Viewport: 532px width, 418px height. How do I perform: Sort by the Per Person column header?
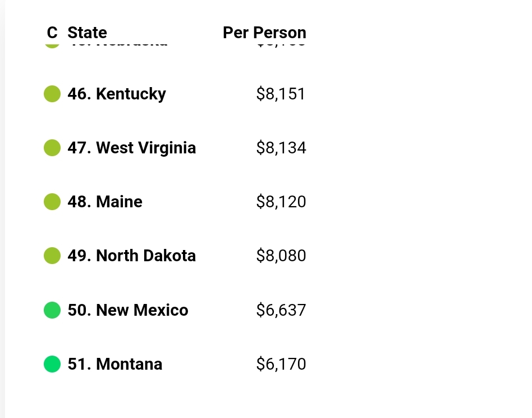[x=264, y=33]
